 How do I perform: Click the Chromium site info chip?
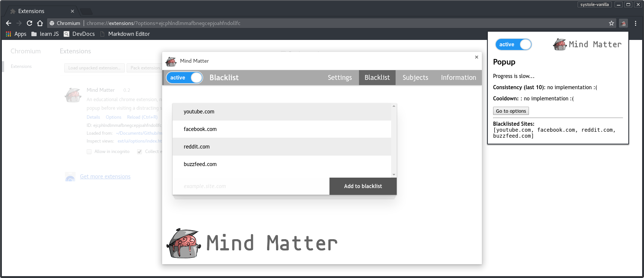click(65, 23)
